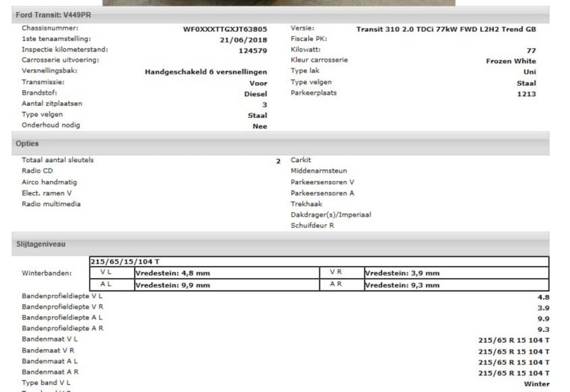The width and height of the screenshot is (570, 392).
Task: Click the Parkeerplaats number 1213
Action: tap(526, 94)
